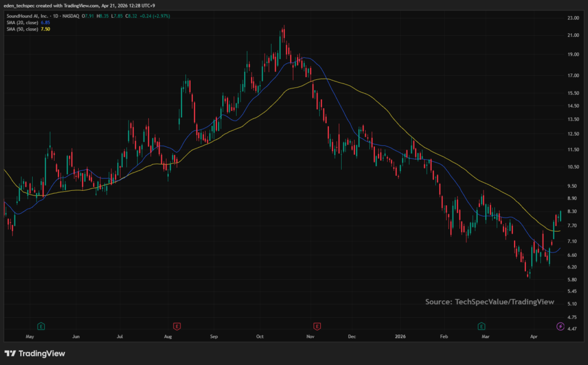Select the SMA (50, close) legend entry
Screen dimensions: 588x365
pyautogui.click(x=22, y=29)
